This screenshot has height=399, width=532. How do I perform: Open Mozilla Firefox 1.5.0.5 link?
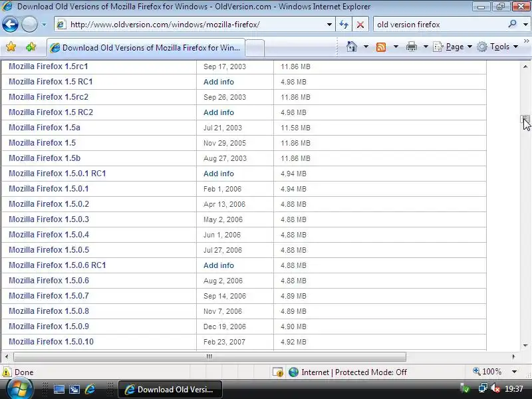[49, 250]
